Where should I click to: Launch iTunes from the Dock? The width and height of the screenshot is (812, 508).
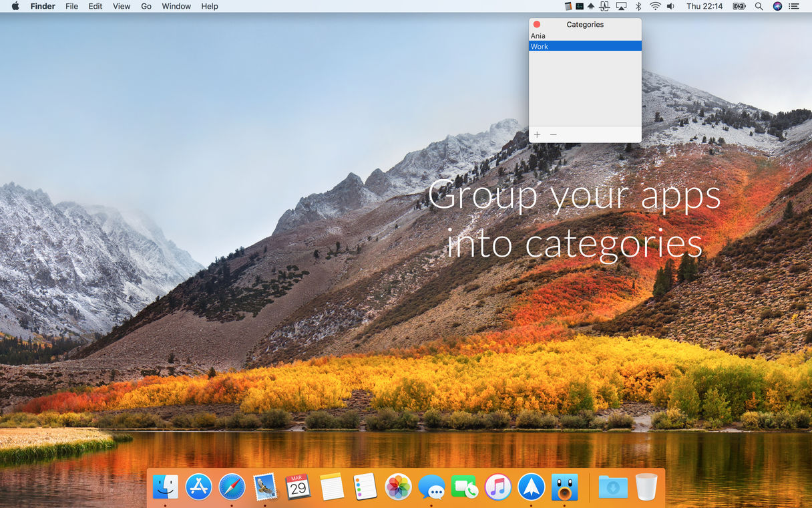coord(498,487)
